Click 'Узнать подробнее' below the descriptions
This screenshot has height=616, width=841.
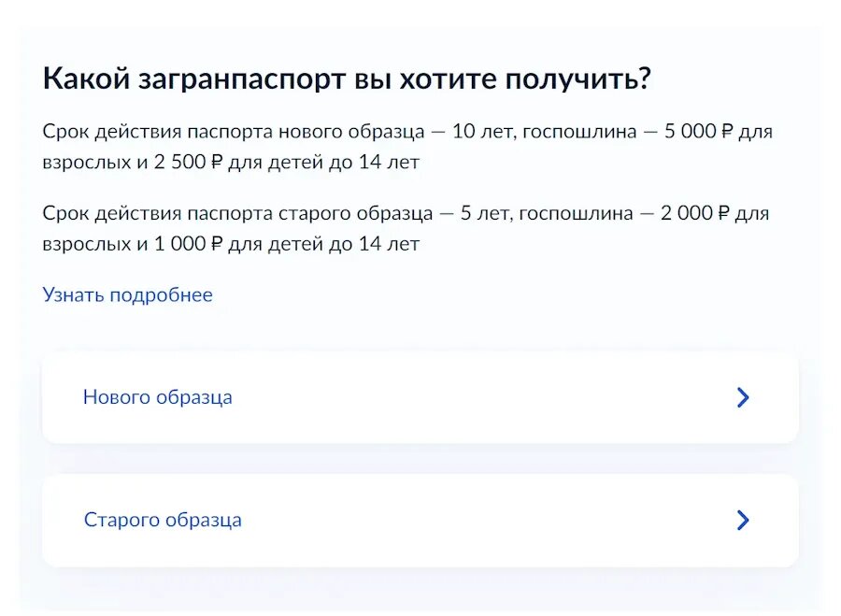[x=126, y=294]
